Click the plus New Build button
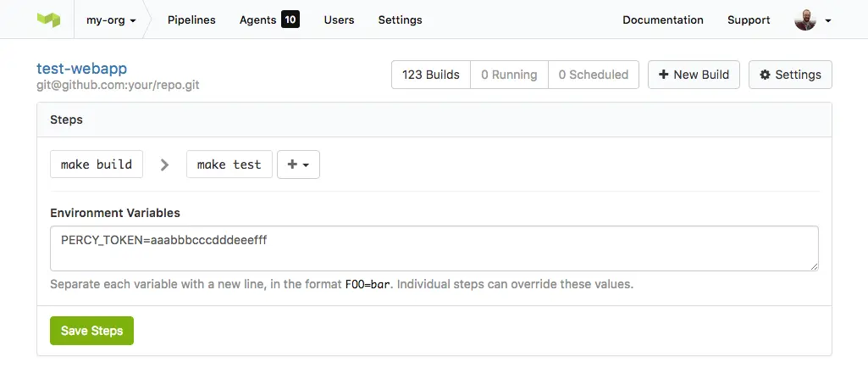 click(694, 75)
